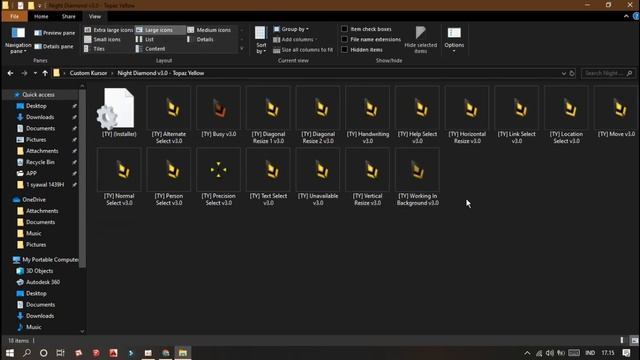This screenshot has height=360, width=640.
Task: Open the File menu tab
Action: point(14,16)
